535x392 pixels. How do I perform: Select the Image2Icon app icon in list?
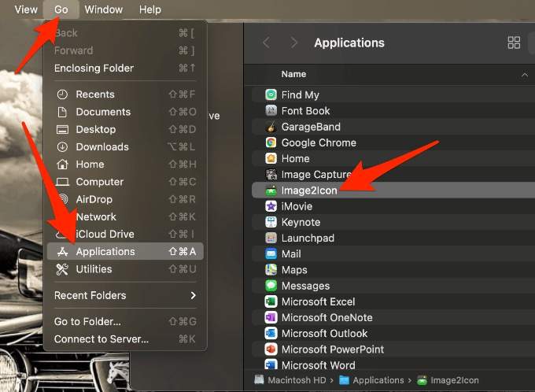pos(271,190)
